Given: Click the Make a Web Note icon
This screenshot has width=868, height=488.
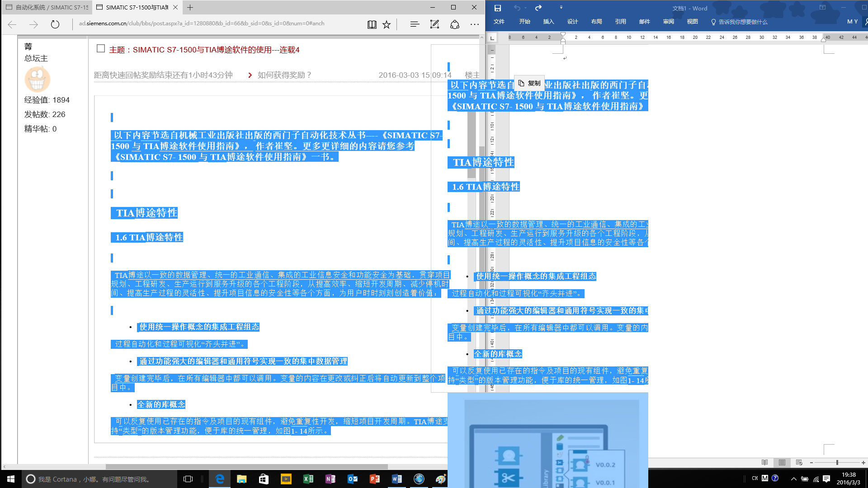Looking at the screenshot, I should click(434, 24).
